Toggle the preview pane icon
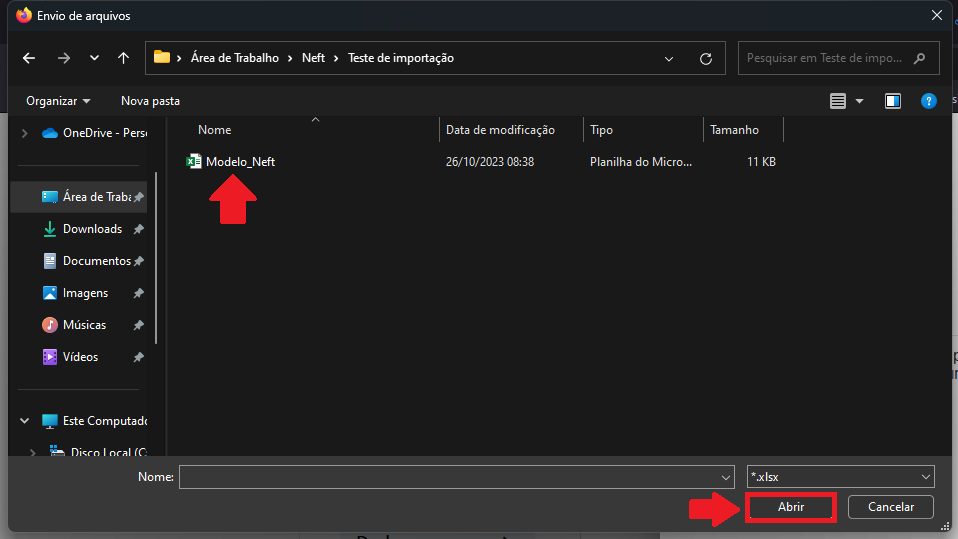This screenshot has height=539, width=958. coord(893,101)
